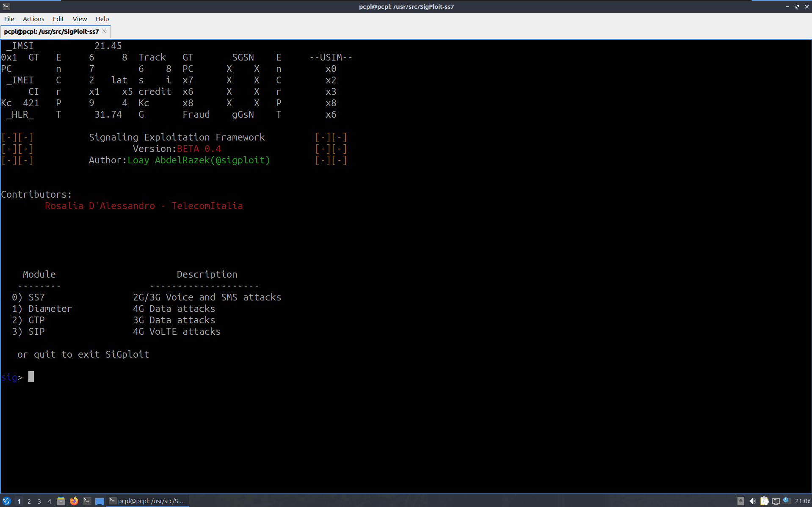This screenshot has height=507, width=812.
Task: Click 'Rosalia D'Alessandro - TelecomItalia' contributor text
Action: pyautogui.click(x=144, y=206)
